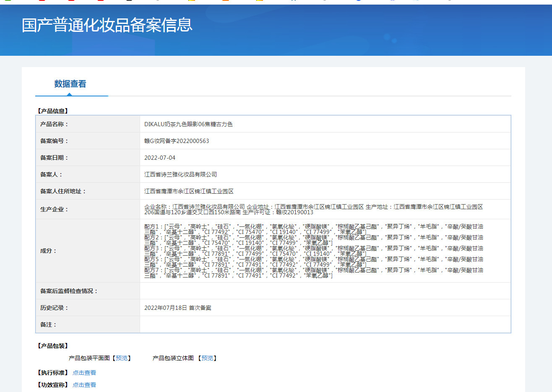Preview the 产品包装平面图 image link

click(x=122, y=358)
